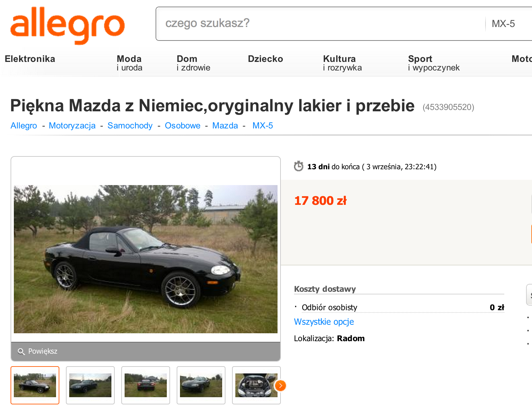Click the clock icon beside remaining time
Viewport: 532px width, 409px height.
pos(299,166)
